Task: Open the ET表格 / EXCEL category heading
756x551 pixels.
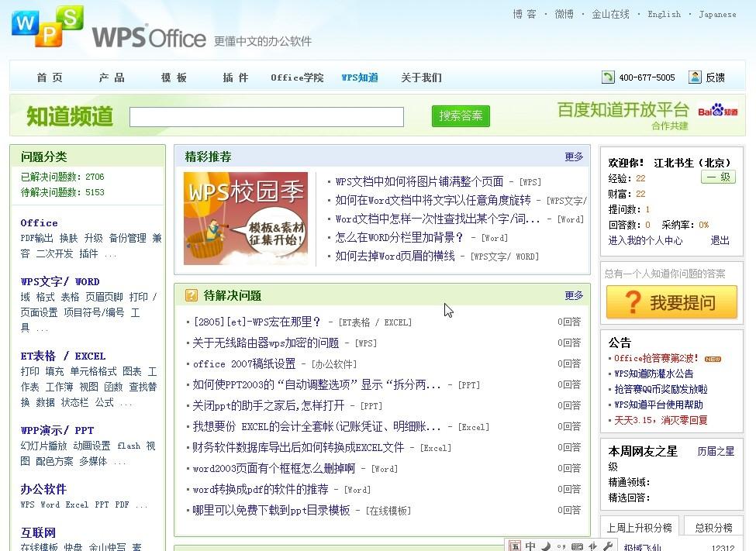Action: point(63,356)
